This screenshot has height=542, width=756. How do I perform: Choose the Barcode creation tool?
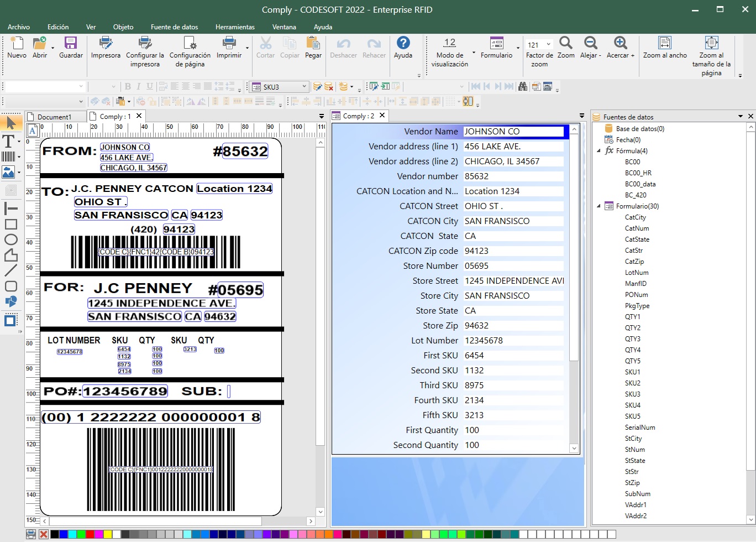pos(8,157)
